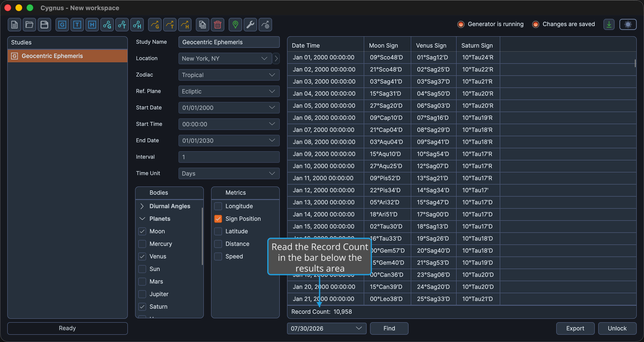644x342 pixels.
Task: Click the Bodies list scrollbar
Action: pyautogui.click(x=202, y=236)
